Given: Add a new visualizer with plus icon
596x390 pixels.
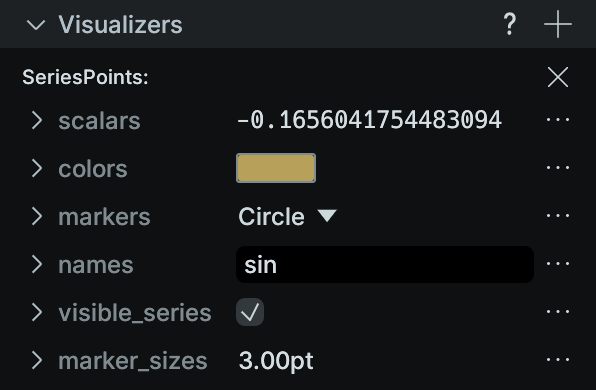Looking at the screenshot, I should click(558, 24).
